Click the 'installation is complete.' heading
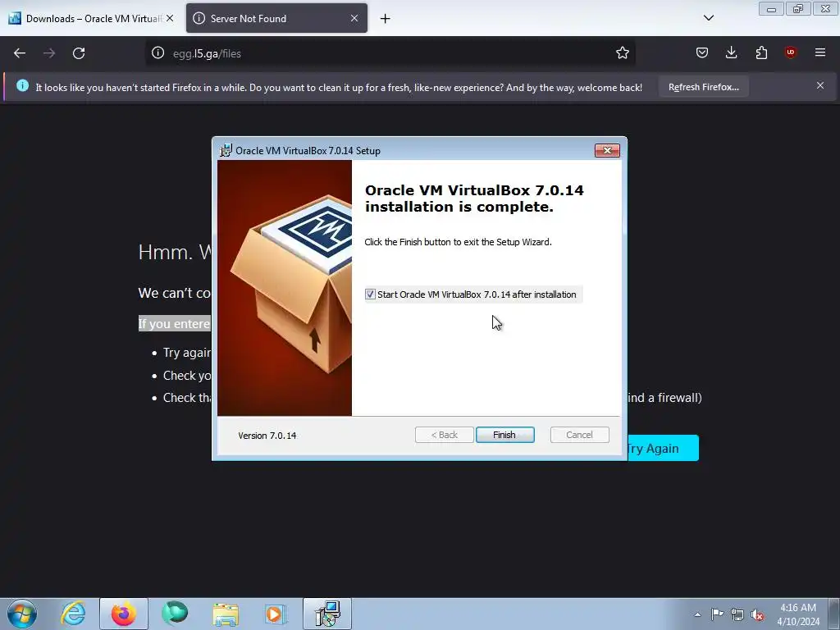Viewport: 840px width, 630px height. coord(459,207)
